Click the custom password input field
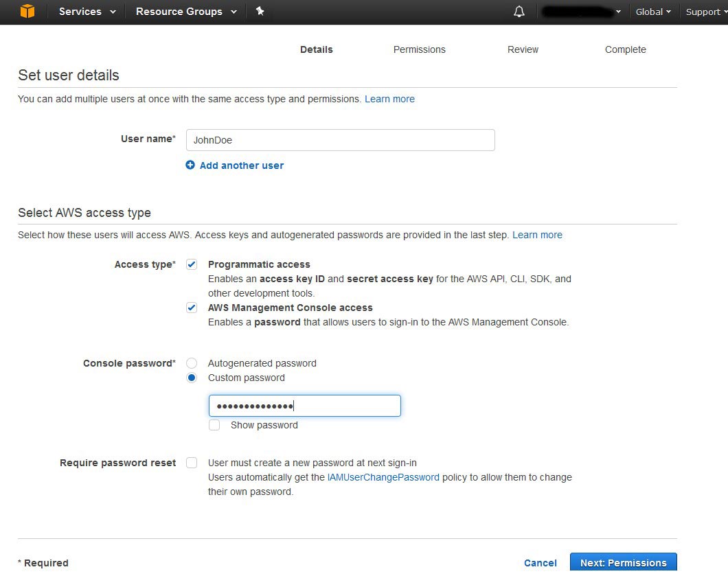The width and height of the screenshot is (728, 576). [304, 406]
